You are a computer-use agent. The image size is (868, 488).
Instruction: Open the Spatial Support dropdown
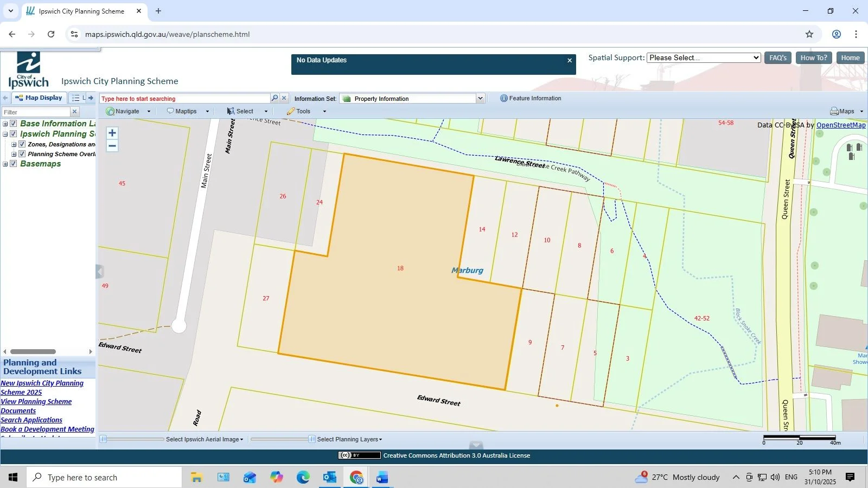pyautogui.click(x=703, y=57)
